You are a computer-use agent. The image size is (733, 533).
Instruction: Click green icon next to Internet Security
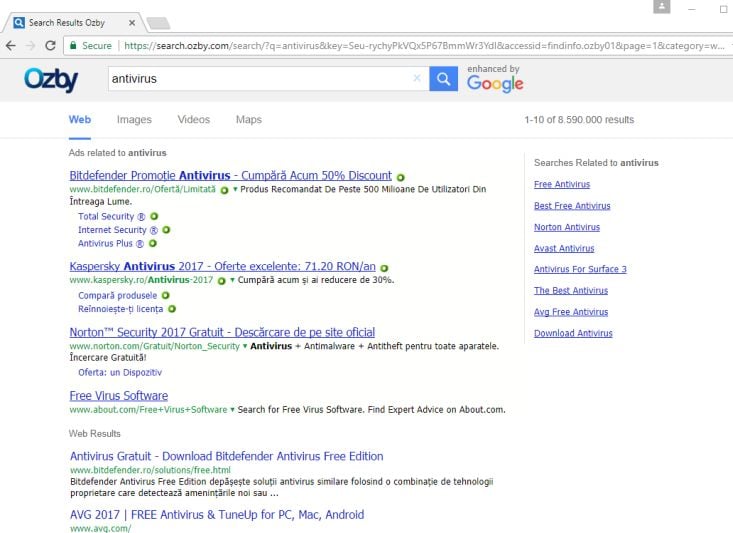(166, 230)
